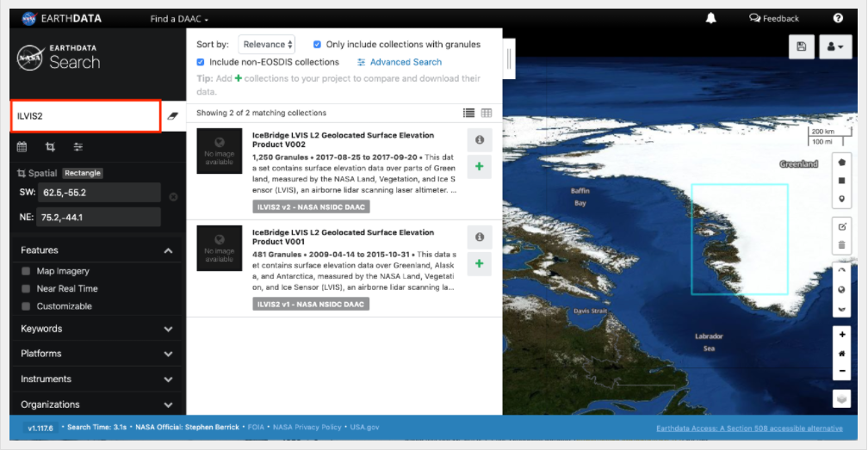Open Advanced Search

click(x=400, y=62)
